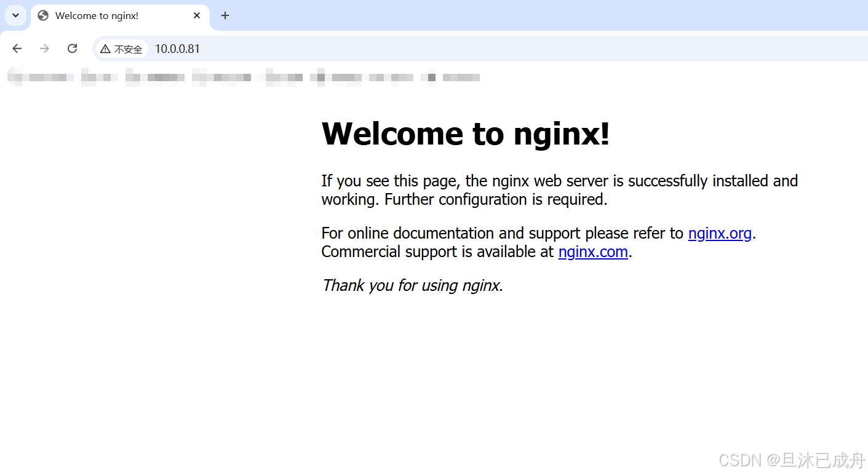Open a new tab with plus button
The image size is (868, 476).
coord(225,15)
